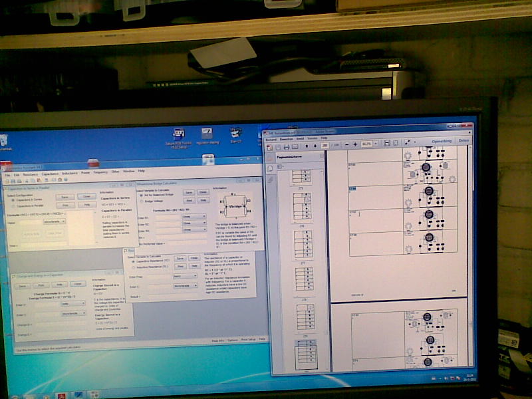Zoom in with the plus icon in Reader
The width and height of the screenshot is (532, 399).
355,144
